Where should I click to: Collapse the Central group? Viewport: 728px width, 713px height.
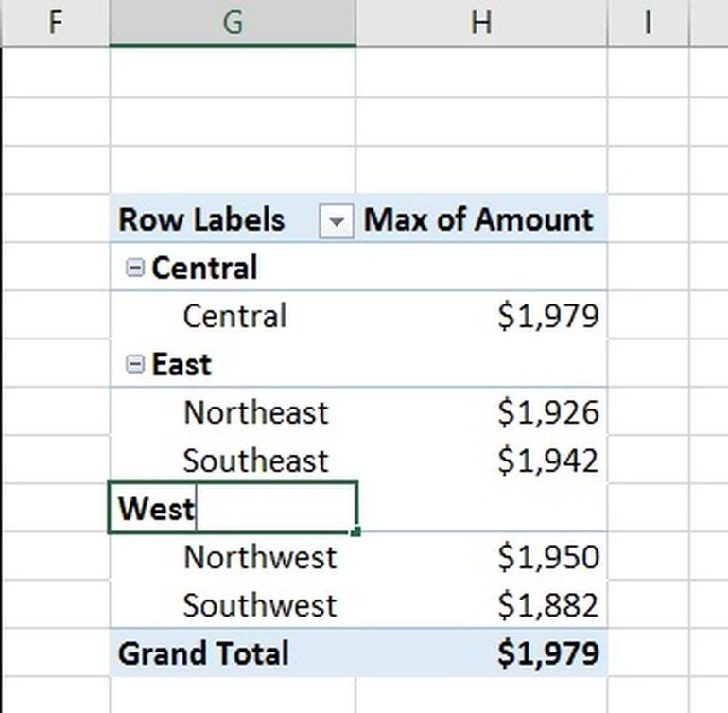pyautogui.click(x=135, y=268)
